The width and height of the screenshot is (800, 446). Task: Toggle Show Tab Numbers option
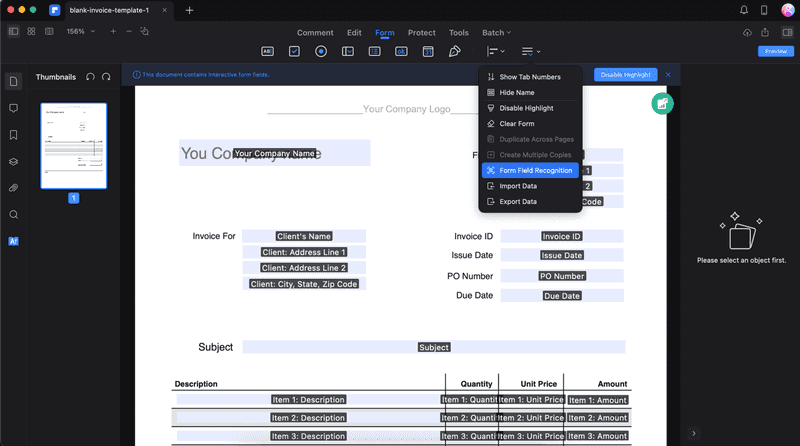(x=530, y=77)
